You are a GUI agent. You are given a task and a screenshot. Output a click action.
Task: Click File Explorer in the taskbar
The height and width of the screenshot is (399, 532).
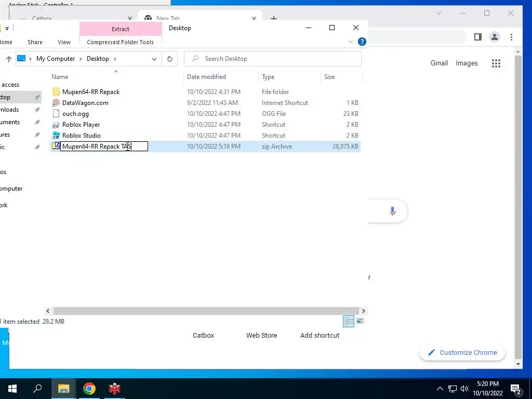[x=63, y=389]
